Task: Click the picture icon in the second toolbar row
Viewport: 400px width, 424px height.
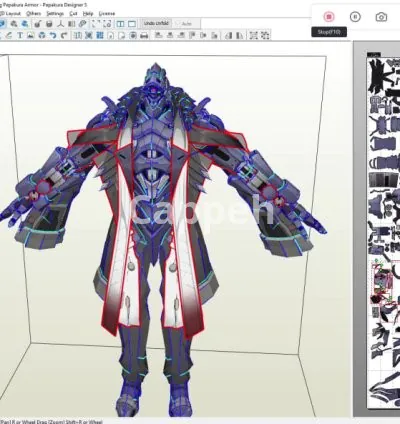Action: [31, 35]
